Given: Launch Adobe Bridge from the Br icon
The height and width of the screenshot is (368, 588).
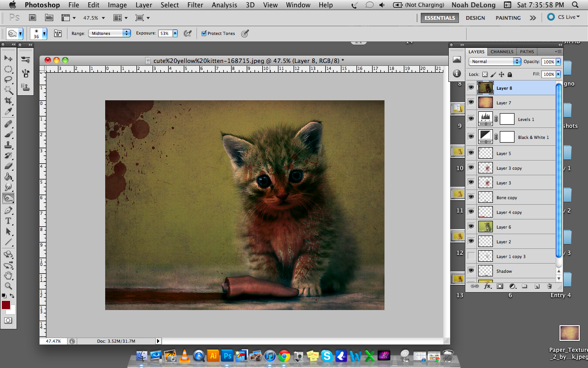Looking at the screenshot, I should point(33,18).
